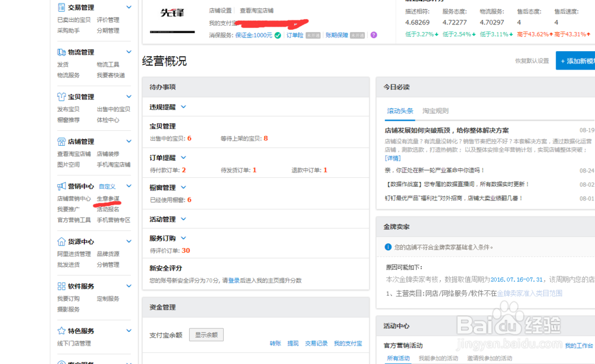595x364 pixels.
Task: Open the 店铺设置 link
Action: coord(220,11)
